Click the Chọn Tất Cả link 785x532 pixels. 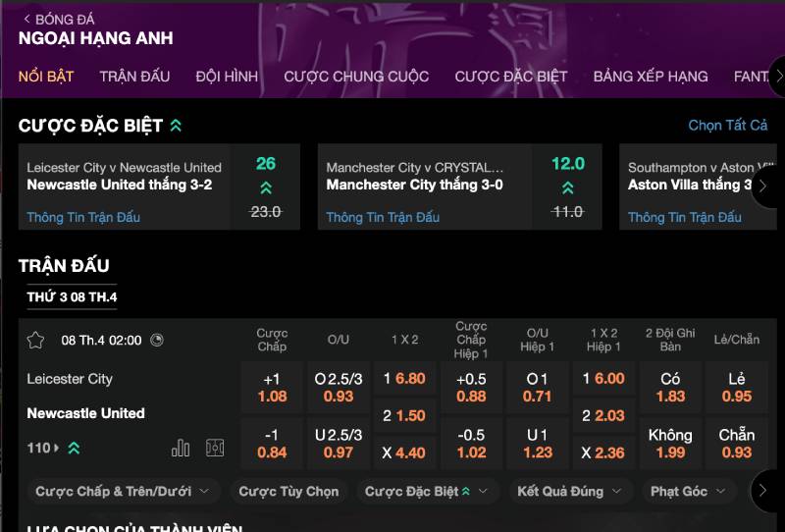(x=728, y=126)
